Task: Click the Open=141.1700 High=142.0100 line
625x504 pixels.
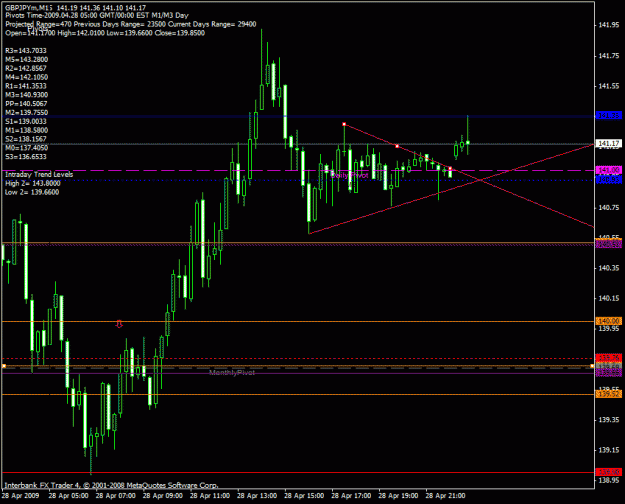Action: click(x=105, y=33)
